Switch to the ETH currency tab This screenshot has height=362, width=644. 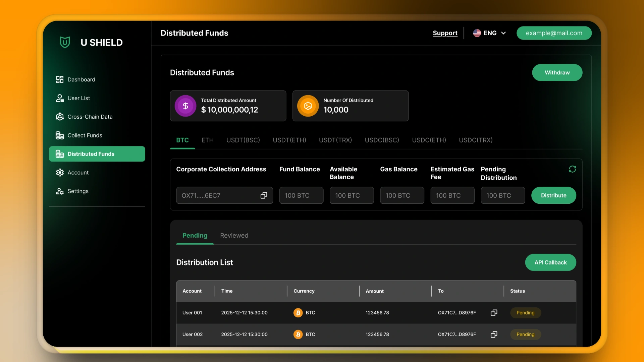pos(207,140)
